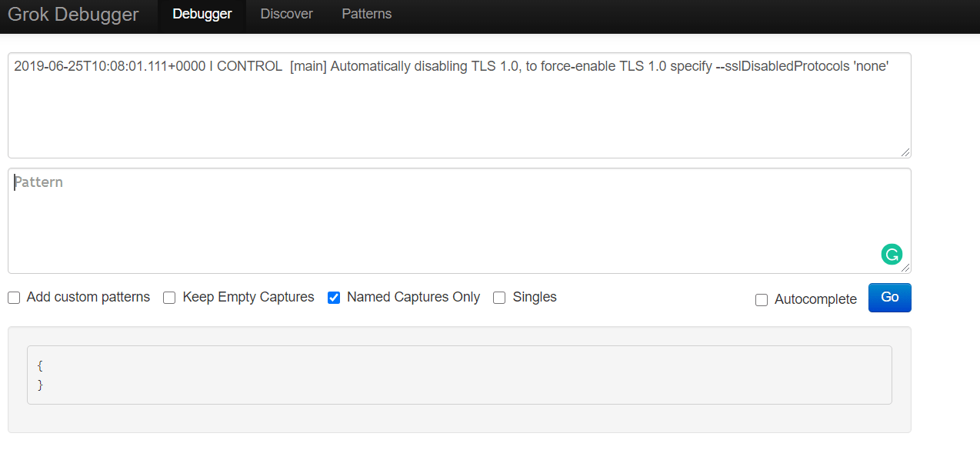The width and height of the screenshot is (980, 460).
Task: Enable the Autocomplete checkbox
Action: 762,300
